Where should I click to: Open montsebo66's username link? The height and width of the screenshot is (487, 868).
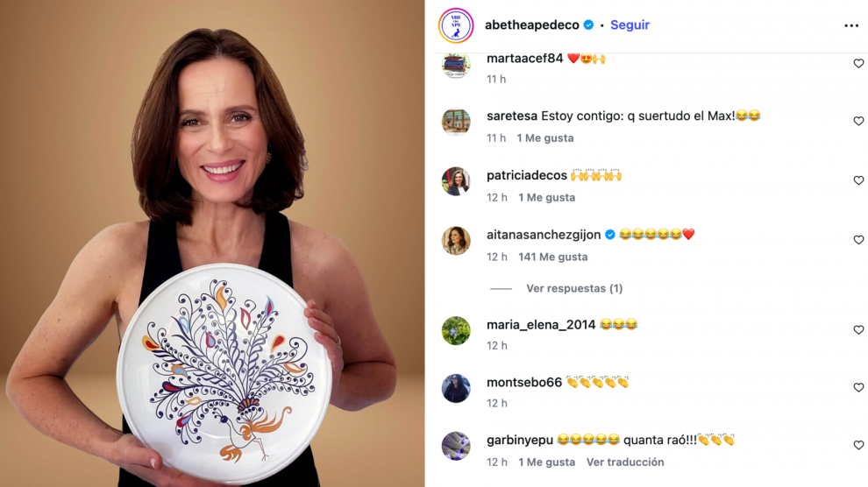[523, 383]
